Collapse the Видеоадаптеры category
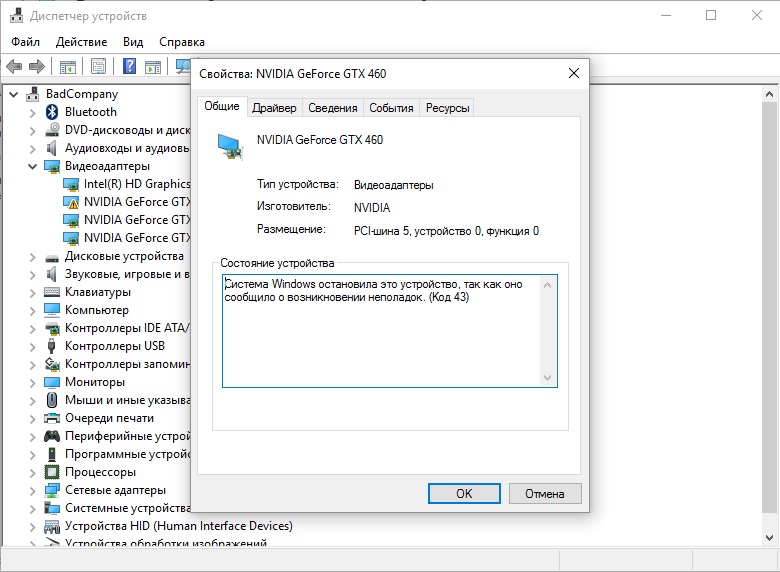The width and height of the screenshot is (780, 572). [x=33, y=166]
